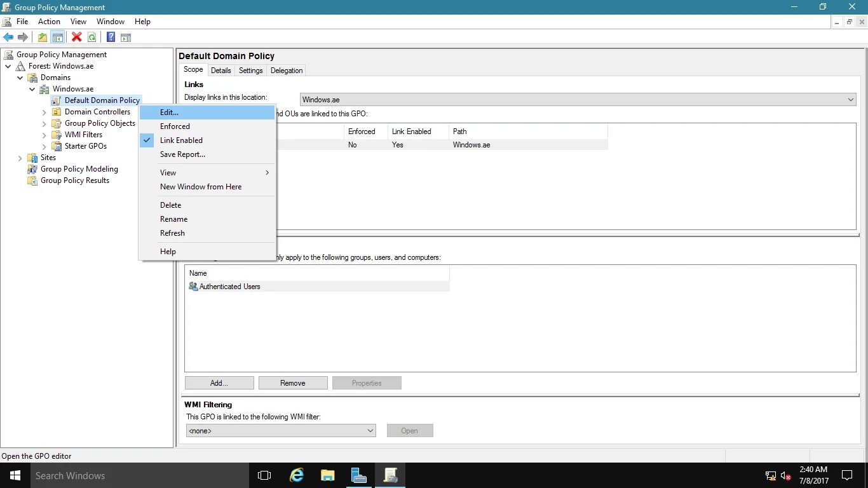Expand the Starter GPOs node

(44, 146)
